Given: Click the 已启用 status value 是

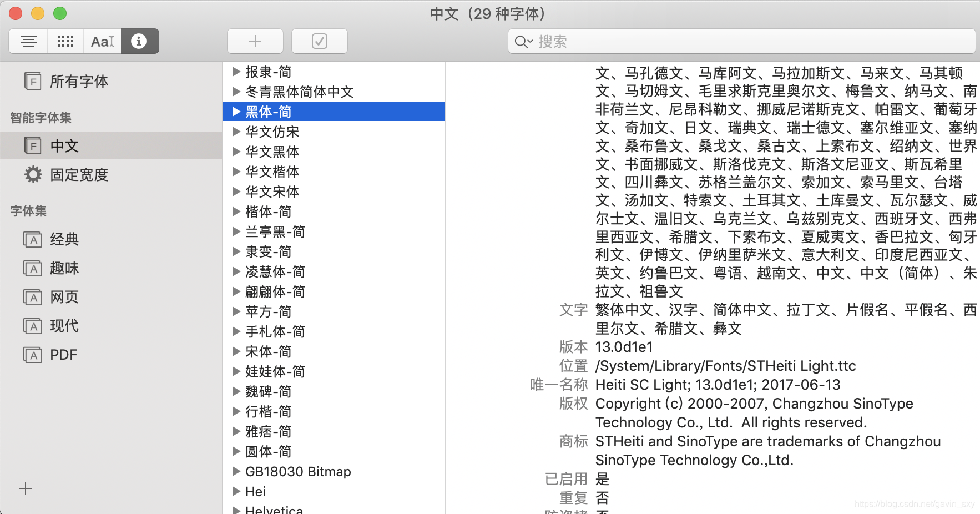Looking at the screenshot, I should tap(602, 479).
